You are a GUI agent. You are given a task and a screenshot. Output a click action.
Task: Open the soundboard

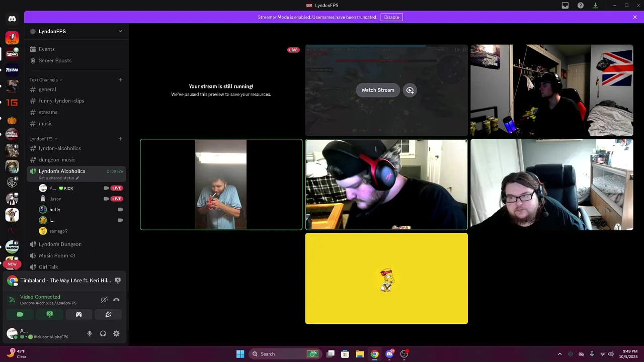108,314
